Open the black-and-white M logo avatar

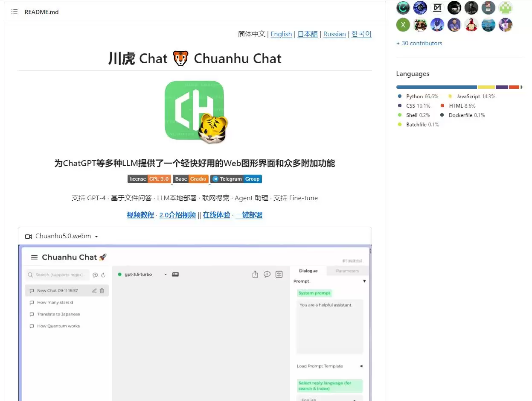tap(437, 7)
